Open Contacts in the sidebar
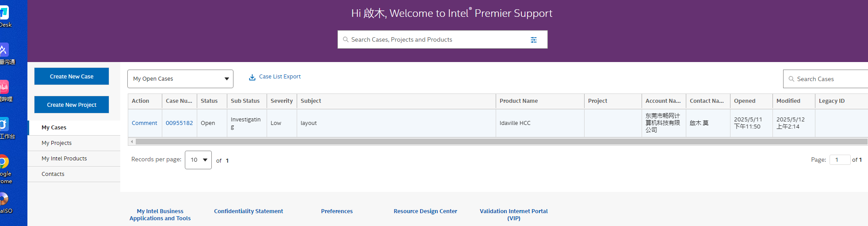The width and height of the screenshot is (868, 226). 74,174
